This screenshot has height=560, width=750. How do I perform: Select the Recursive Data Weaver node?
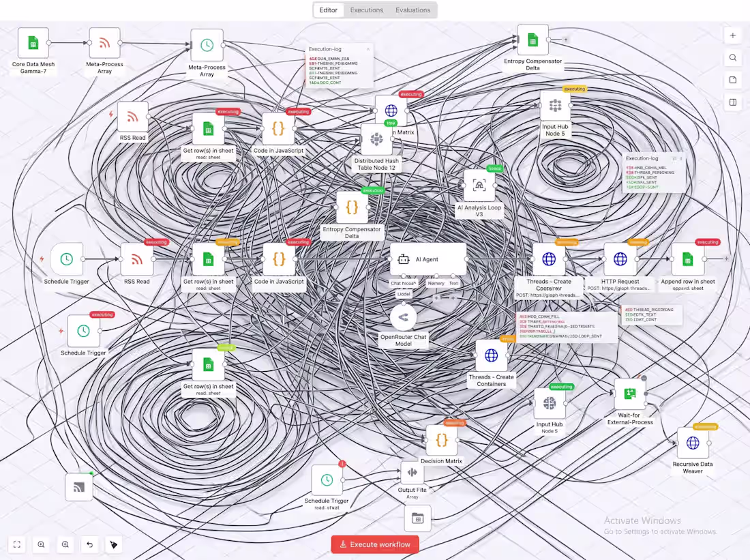(693, 443)
